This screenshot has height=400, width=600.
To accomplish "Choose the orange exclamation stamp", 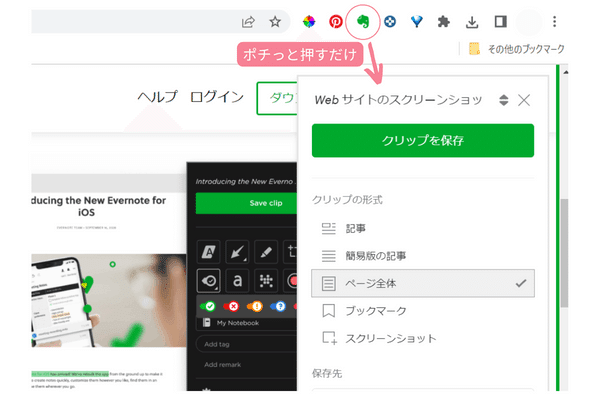I will coord(255,306).
